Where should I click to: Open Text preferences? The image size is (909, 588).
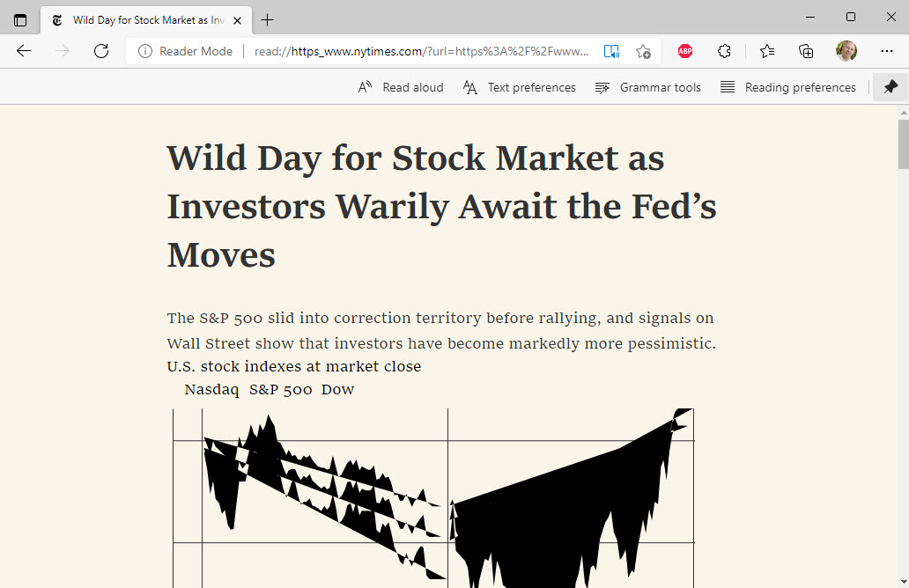coord(520,87)
